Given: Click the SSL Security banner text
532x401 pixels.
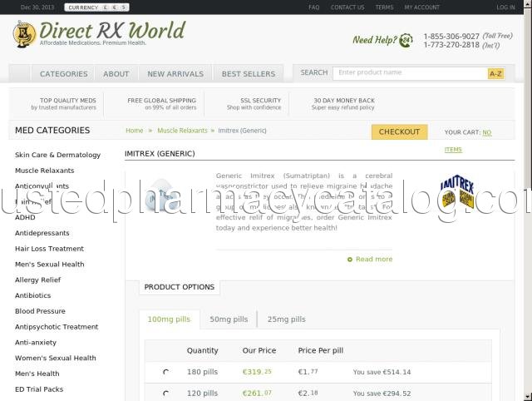Looking at the screenshot, I should pyautogui.click(x=254, y=104).
